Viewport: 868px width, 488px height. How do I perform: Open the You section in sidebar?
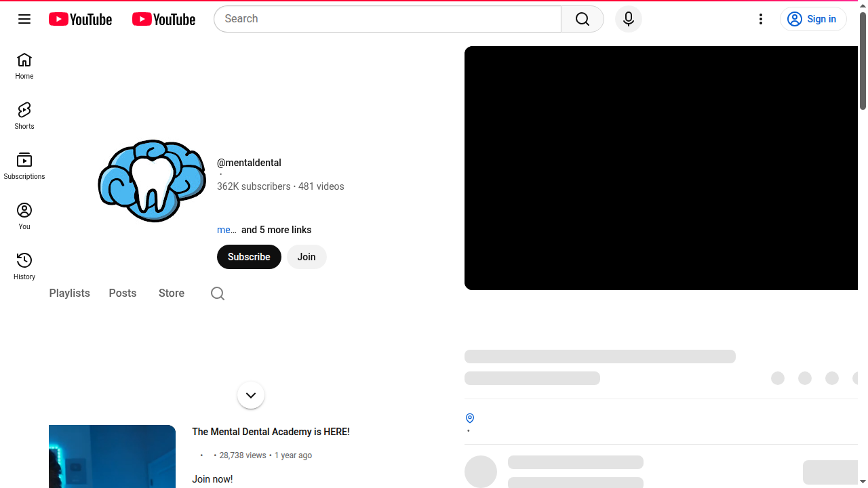click(24, 217)
